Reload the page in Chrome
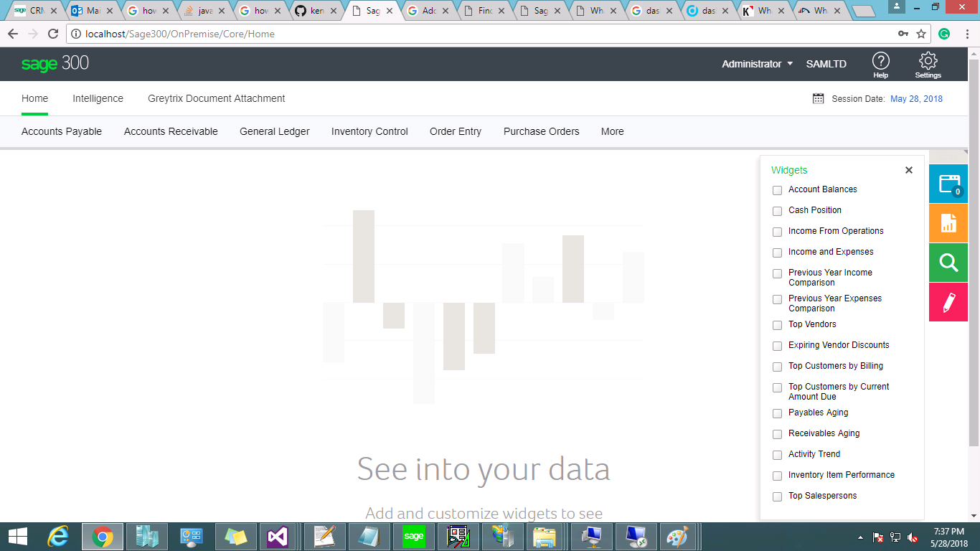Image resolution: width=980 pixels, height=551 pixels. pos(52,34)
